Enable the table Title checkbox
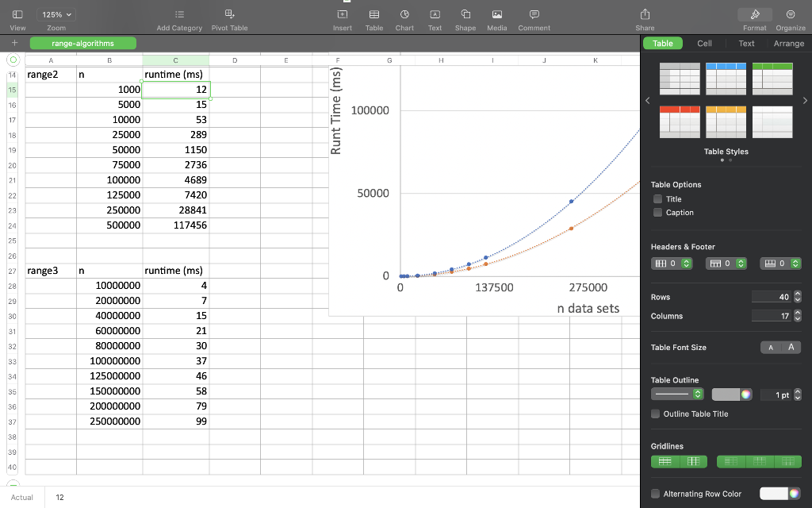 tap(657, 199)
